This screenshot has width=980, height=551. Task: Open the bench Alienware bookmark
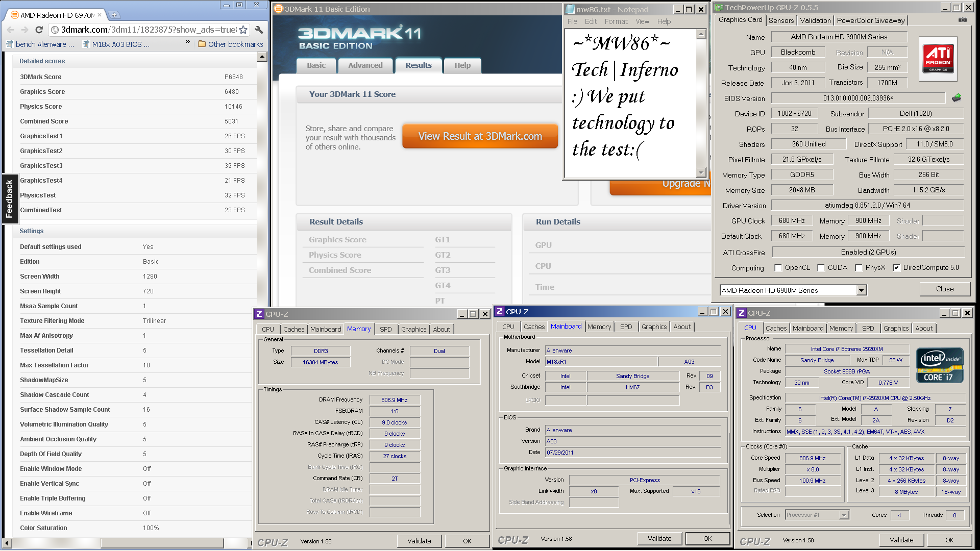[40, 44]
